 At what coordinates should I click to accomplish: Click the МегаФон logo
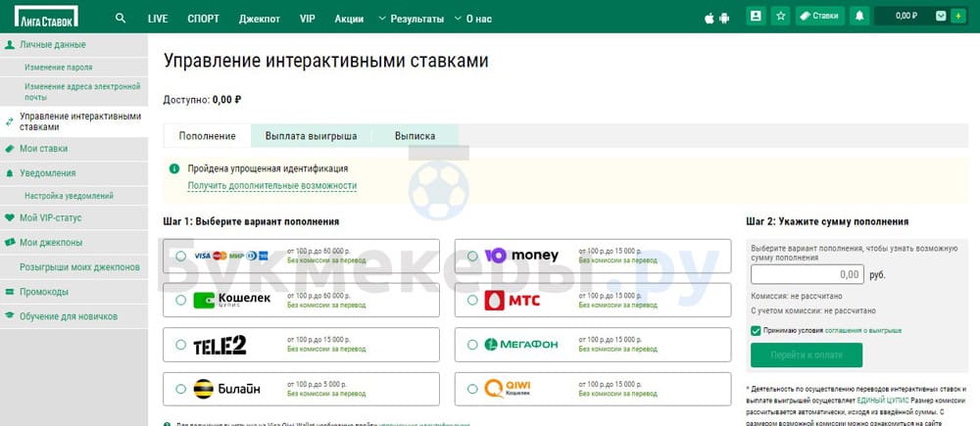pos(521,344)
